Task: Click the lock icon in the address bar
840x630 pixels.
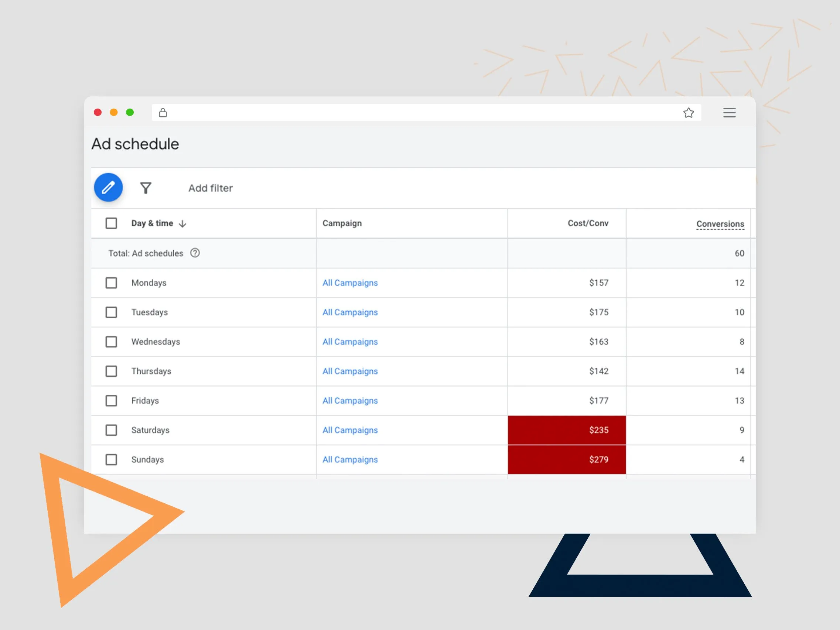Action: (x=163, y=112)
